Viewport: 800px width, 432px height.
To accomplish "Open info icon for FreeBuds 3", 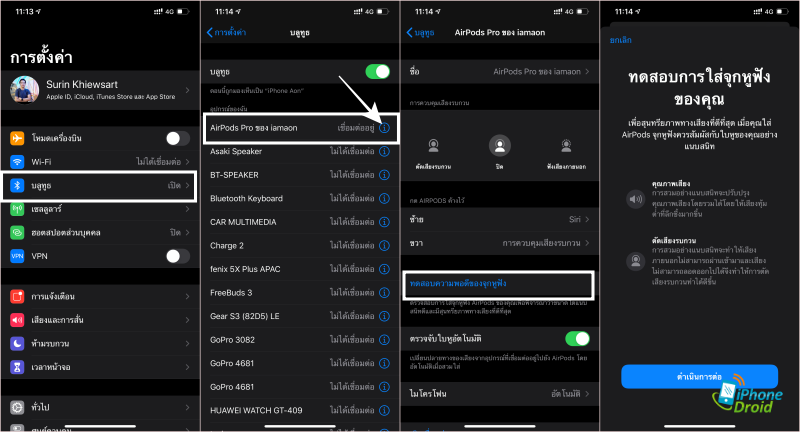I will click(385, 293).
